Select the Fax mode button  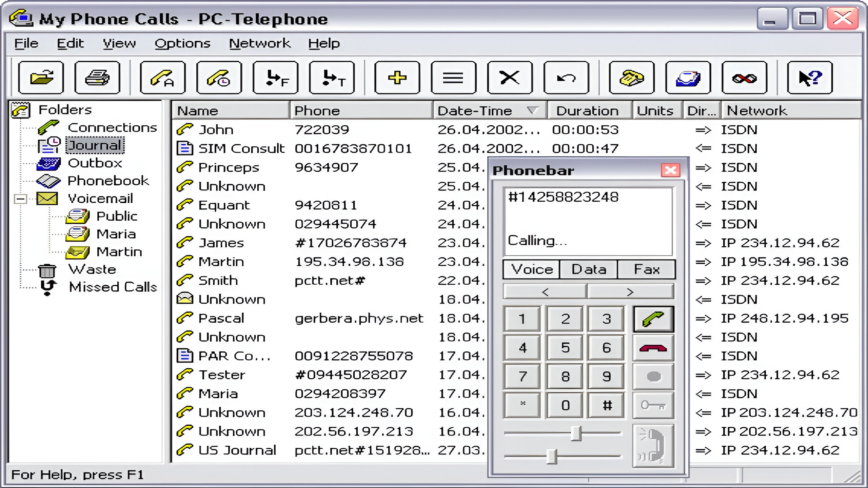tap(646, 269)
